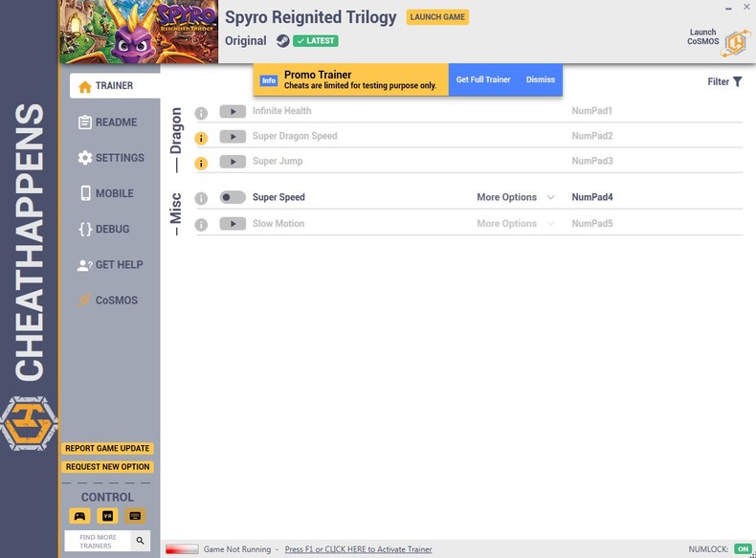Open the DEBUG tab

[104, 229]
